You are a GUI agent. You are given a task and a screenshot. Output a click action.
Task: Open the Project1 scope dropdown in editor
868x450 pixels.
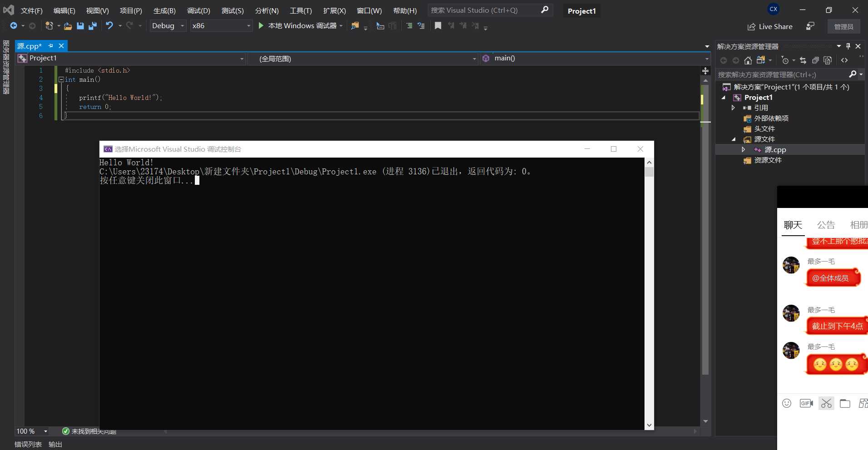pyautogui.click(x=131, y=59)
